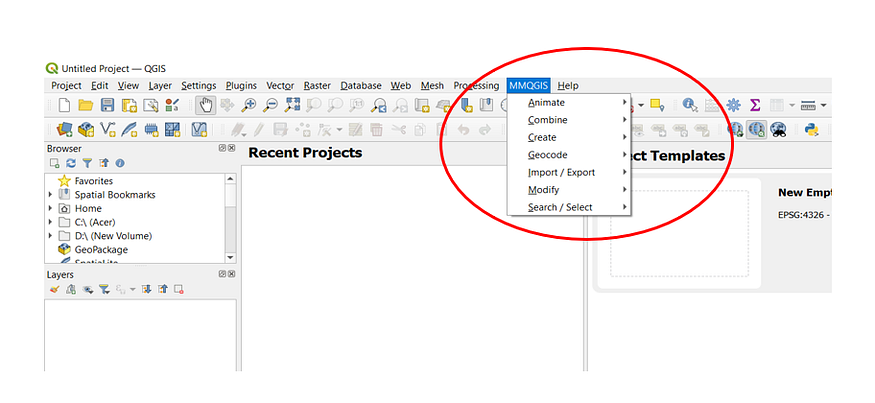Image resolution: width=875 pixels, height=403 pixels.
Task: Click the Zoom Full extent icon
Action: pos(292,105)
